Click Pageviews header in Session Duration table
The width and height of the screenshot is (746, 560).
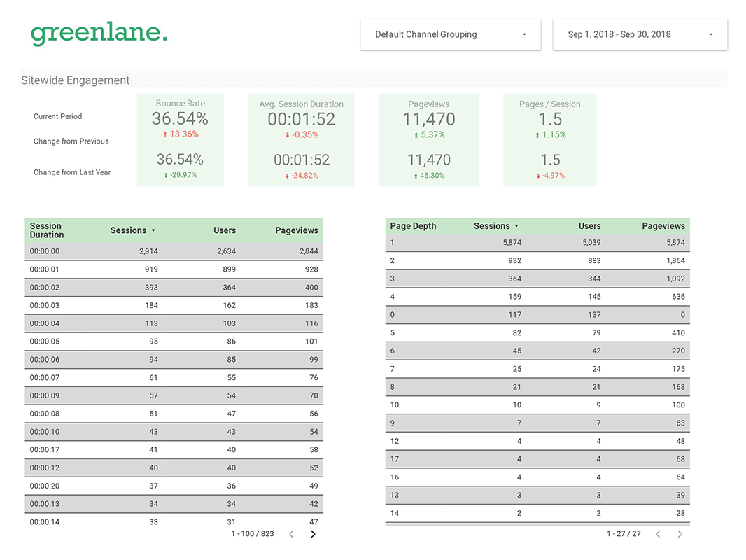tap(297, 230)
